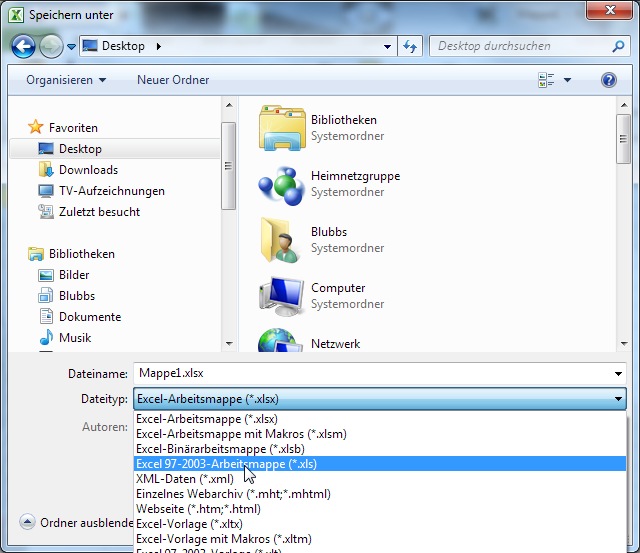Choose Excel 97-2003-Arbeitsmappe (*.xls) option
Viewport: 640px width, 553px height.
click(380, 464)
